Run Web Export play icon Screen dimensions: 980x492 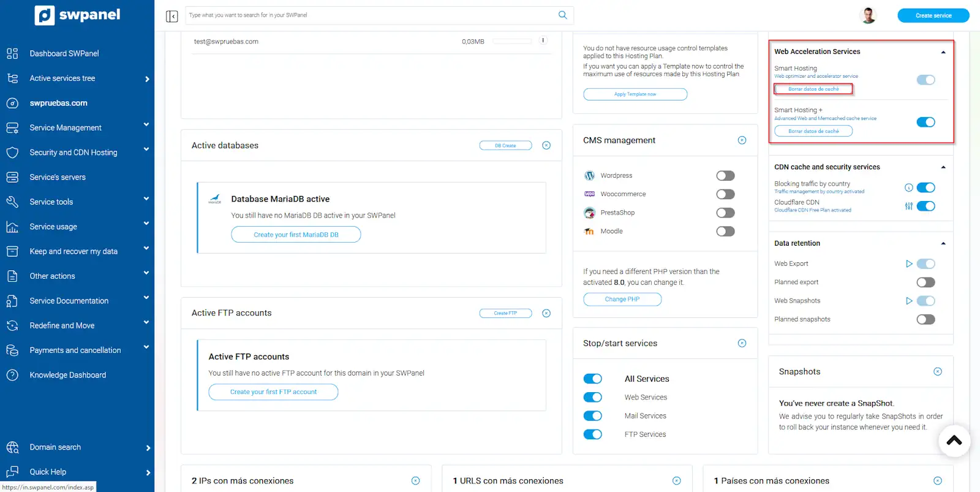click(x=909, y=264)
